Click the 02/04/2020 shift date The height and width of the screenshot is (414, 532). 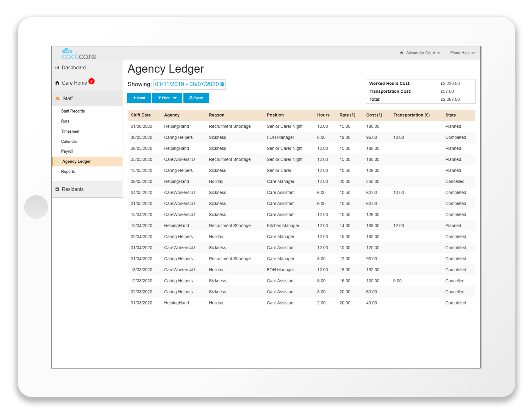pyautogui.click(x=141, y=236)
